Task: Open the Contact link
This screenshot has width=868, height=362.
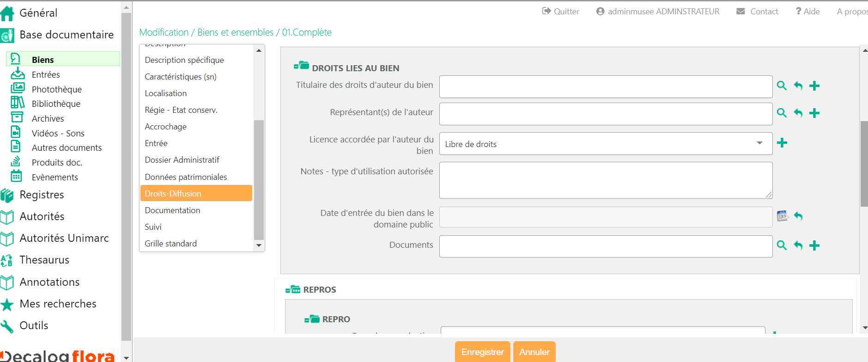Action: tap(757, 12)
